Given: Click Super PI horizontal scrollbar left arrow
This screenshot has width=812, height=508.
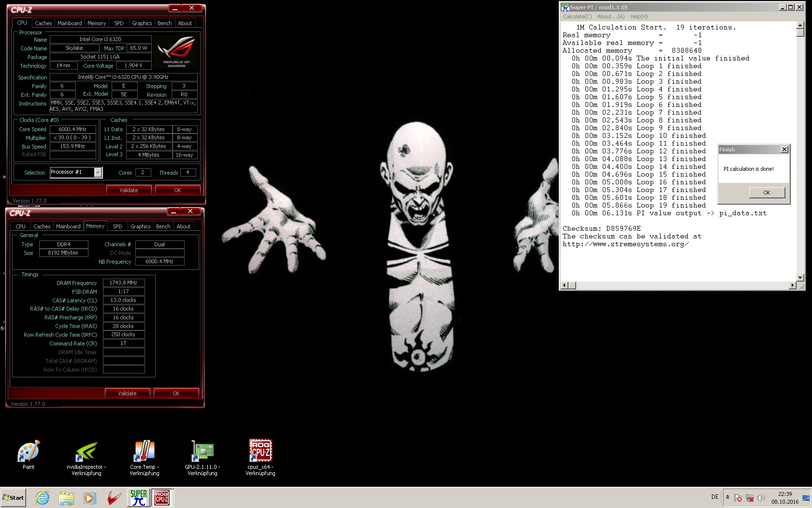Looking at the screenshot, I should pos(565,285).
